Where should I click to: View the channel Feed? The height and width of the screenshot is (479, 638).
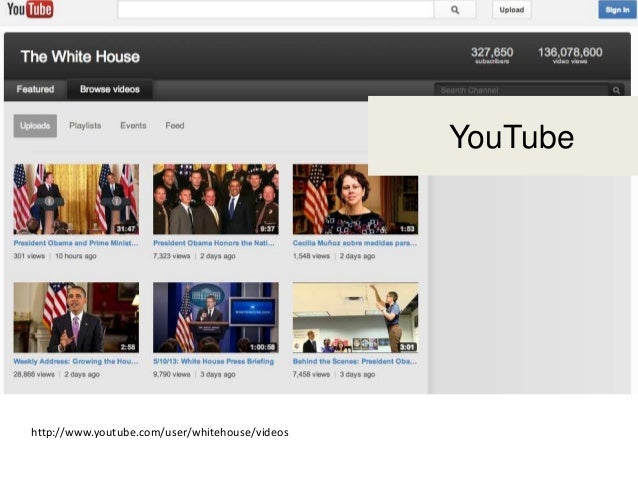click(175, 126)
